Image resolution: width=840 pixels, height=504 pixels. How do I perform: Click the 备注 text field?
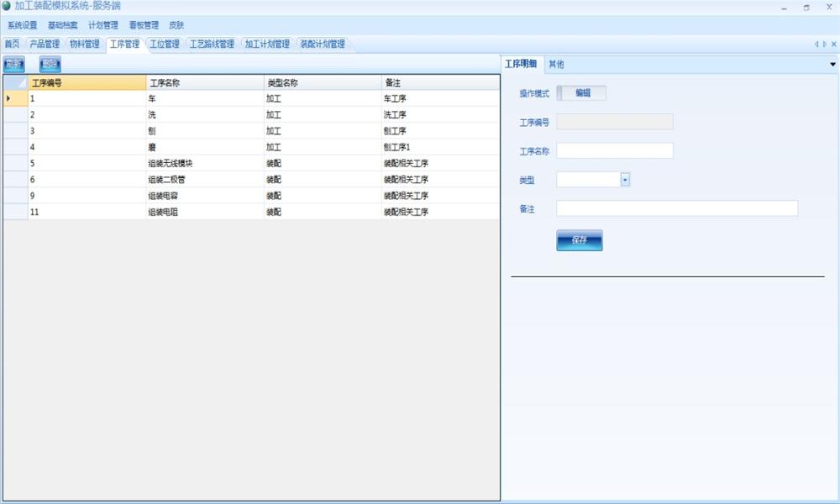677,208
